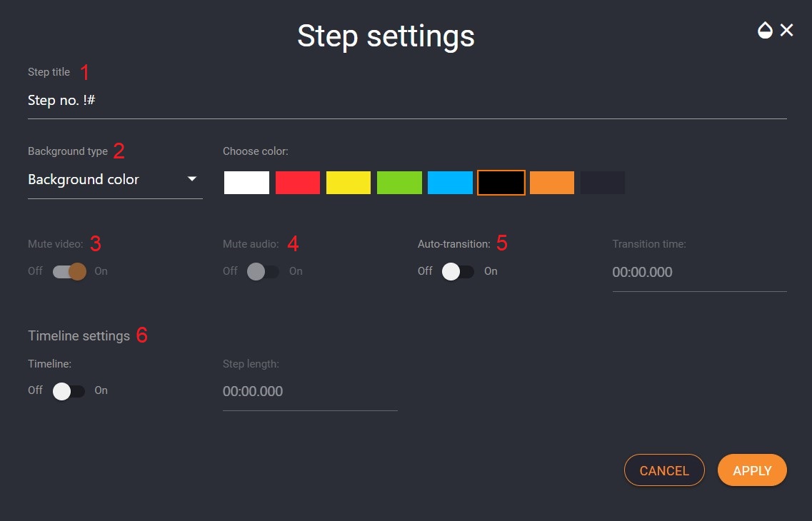812x521 pixels.
Task: Click the Background color dropdown arrow
Action: [x=191, y=178]
